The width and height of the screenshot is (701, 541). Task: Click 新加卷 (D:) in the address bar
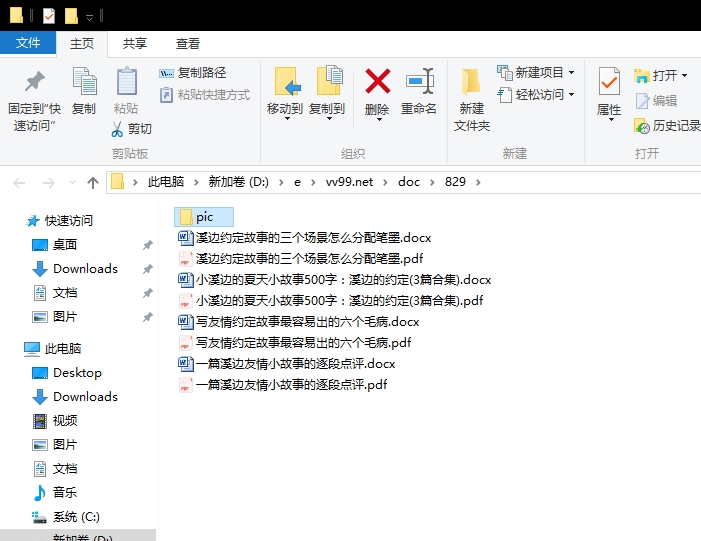click(x=239, y=182)
